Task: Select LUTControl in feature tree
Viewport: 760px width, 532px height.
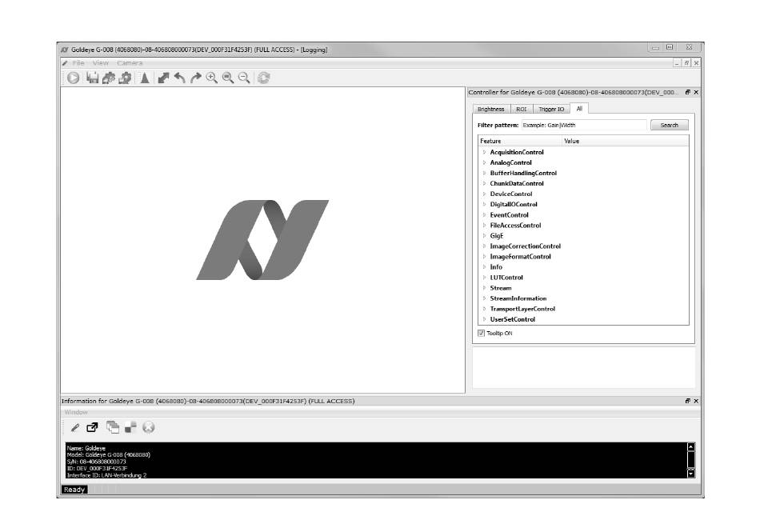Action: point(506,278)
